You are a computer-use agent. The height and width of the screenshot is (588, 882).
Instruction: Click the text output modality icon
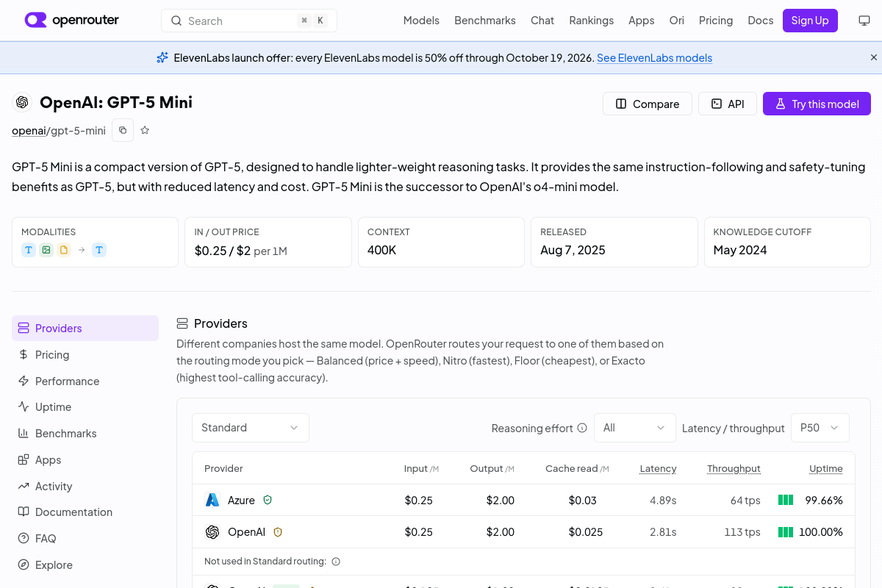[99, 250]
